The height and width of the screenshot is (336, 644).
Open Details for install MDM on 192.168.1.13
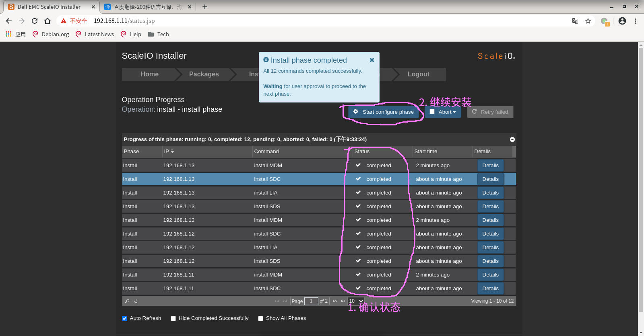[x=490, y=166]
